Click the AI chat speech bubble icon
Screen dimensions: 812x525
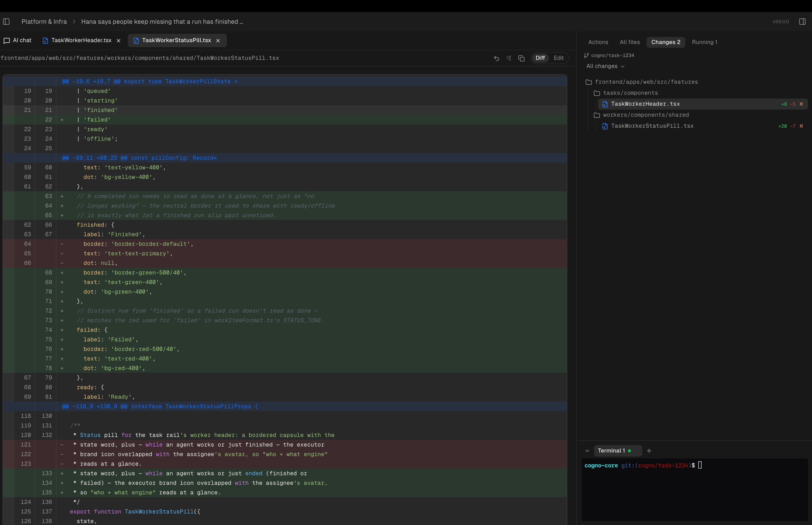[6, 41]
